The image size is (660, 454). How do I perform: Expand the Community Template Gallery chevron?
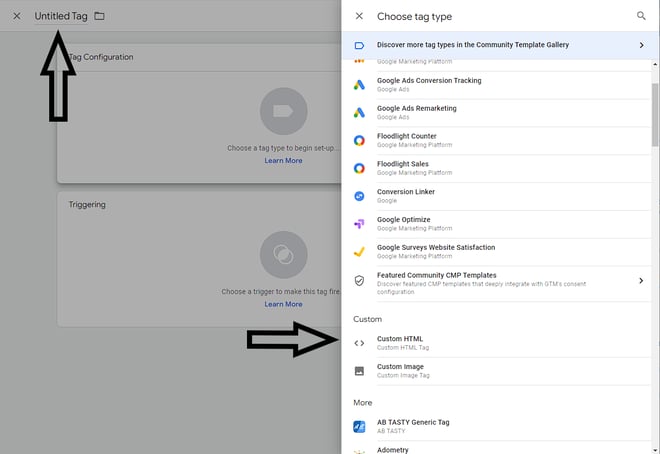(x=641, y=45)
